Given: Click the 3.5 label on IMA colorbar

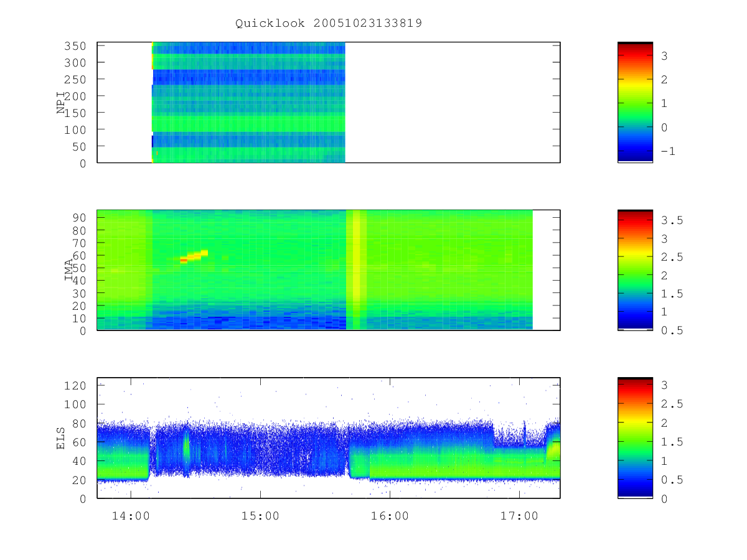Looking at the screenshot, I should click(x=672, y=220).
